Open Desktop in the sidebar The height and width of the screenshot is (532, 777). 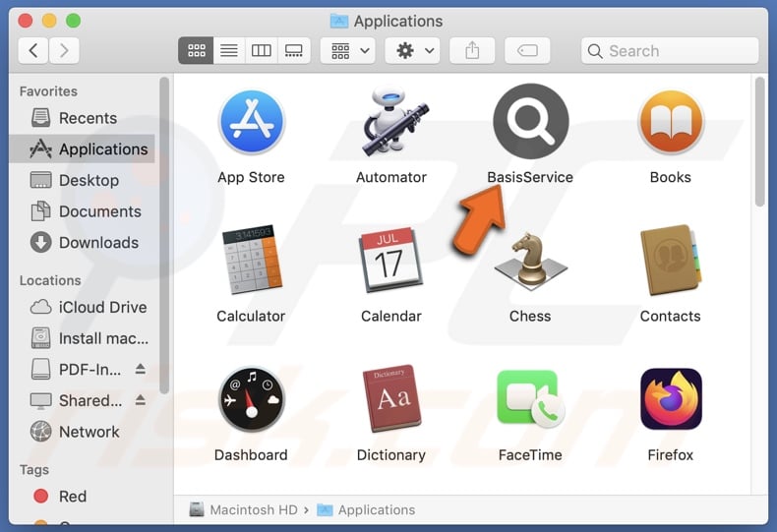point(82,180)
